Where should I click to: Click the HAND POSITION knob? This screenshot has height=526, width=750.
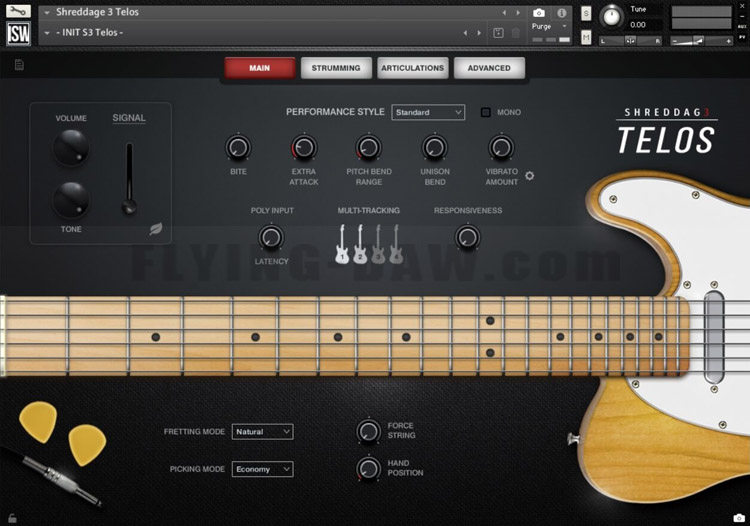click(x=369, y=468)
